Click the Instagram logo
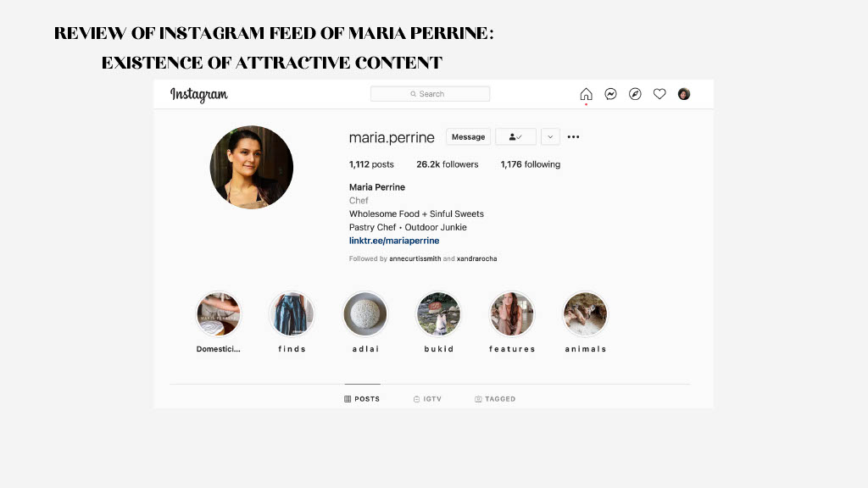 point(198,95)
